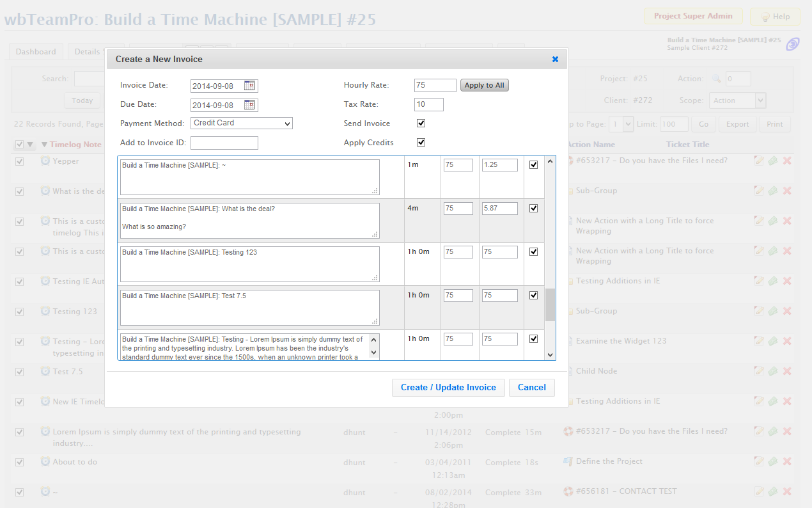The height and width of the screenshot is (508, 812).
Task: Open the Payment Method dropdown
Action: [x=241, y=123]
